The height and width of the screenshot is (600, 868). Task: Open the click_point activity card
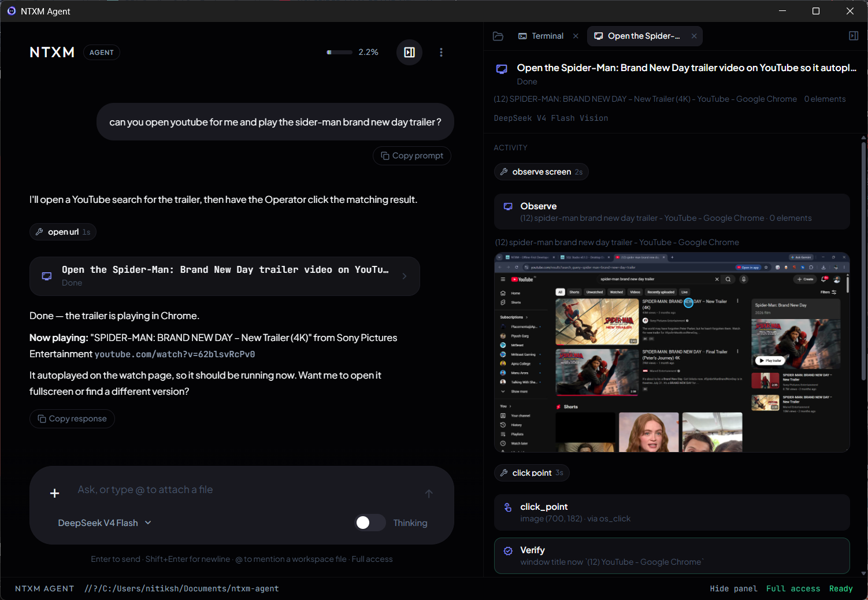tap(672, 512)
